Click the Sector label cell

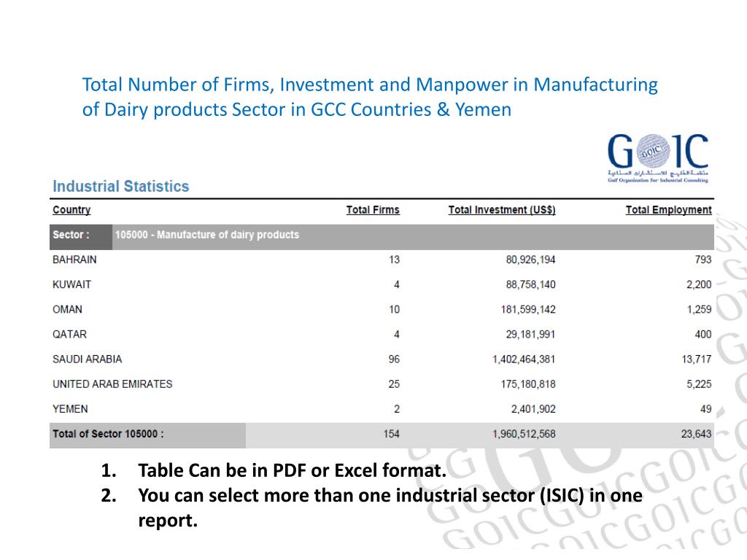[x=81, y=237]
